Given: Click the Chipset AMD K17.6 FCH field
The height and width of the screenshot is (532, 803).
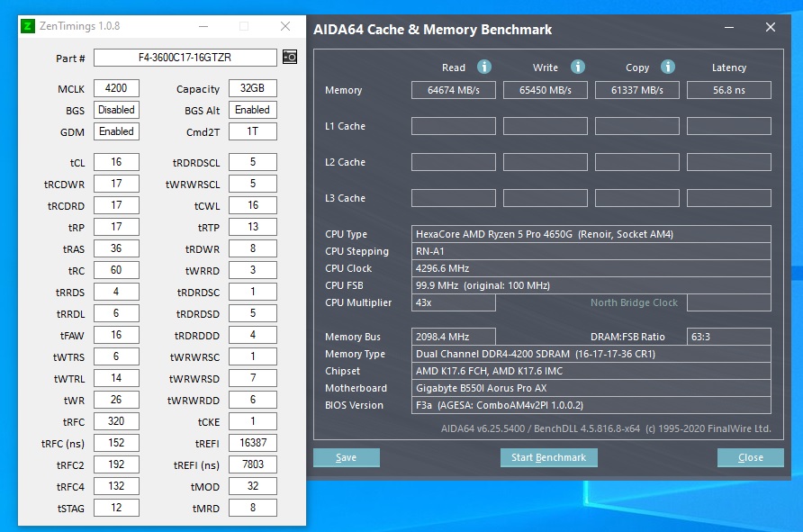Looking at the screenshot, I should click(x=591, y=371).
